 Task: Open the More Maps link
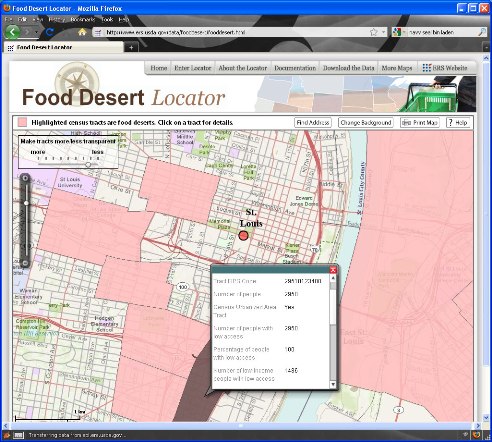click(397, 68)
